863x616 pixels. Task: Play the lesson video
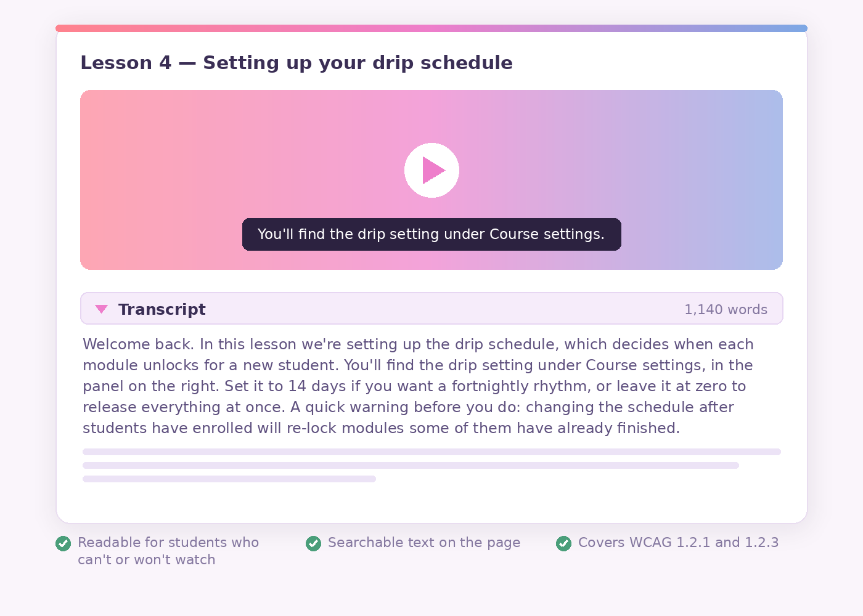[431, 171]
